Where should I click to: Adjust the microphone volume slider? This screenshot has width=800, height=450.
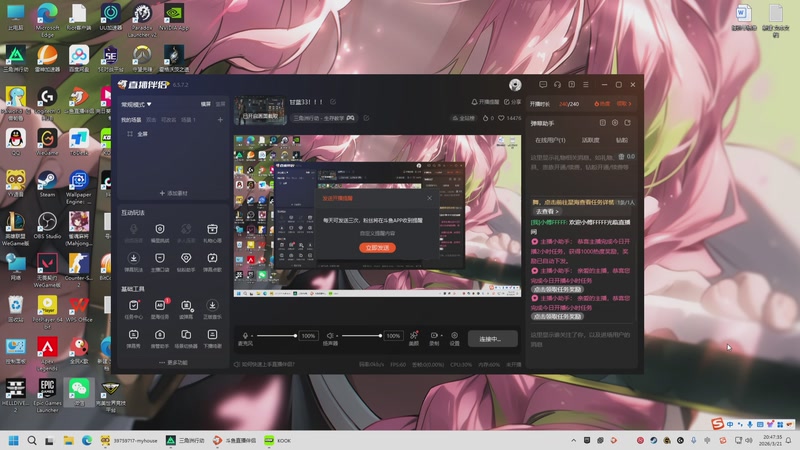coord(276,336)
